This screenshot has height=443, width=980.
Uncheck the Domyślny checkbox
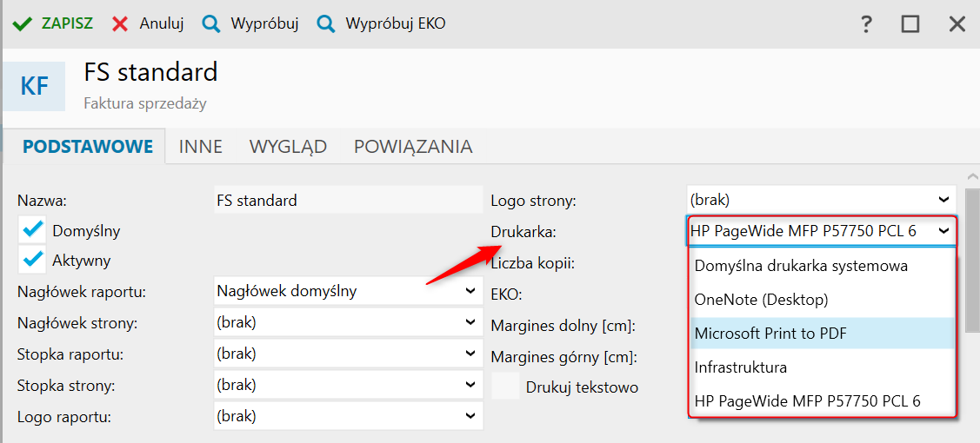pyautogui.click(x=33, y=231)
